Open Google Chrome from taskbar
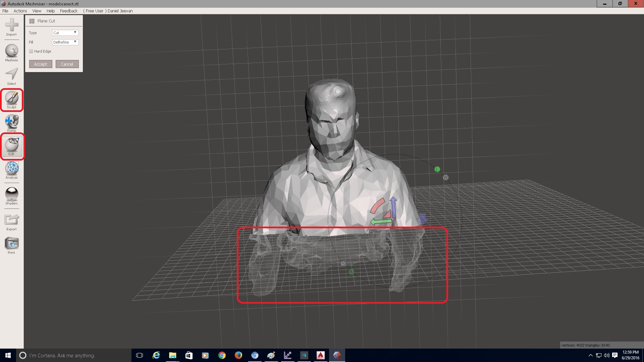644x362 pixels. 222,355
